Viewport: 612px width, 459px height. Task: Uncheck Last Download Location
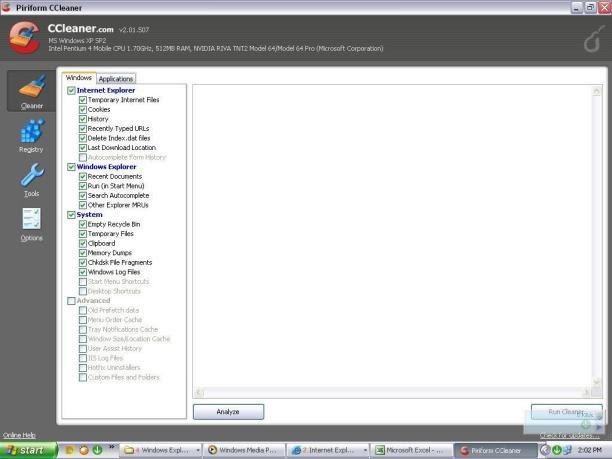tap(83, 148)
